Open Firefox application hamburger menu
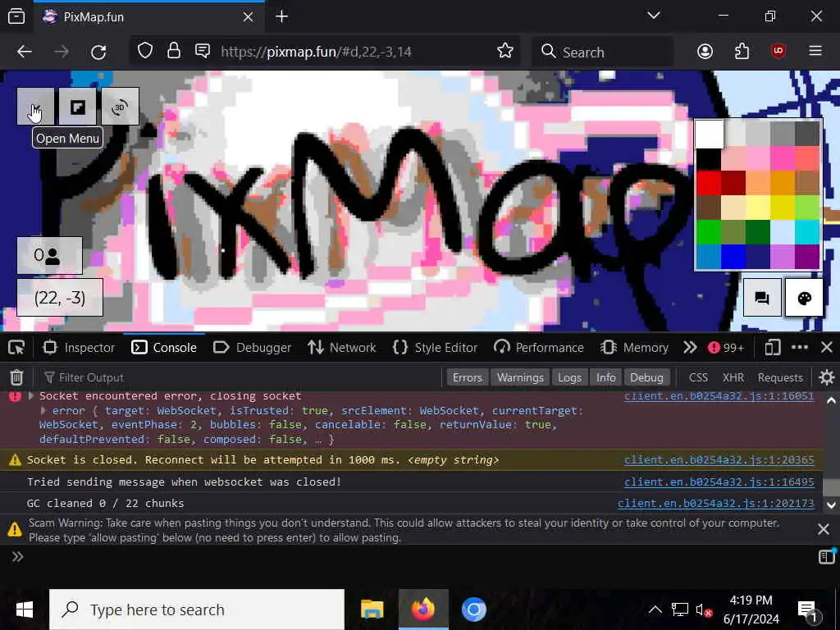The height and width of the screenshot is (630, 840). coord(815,52)
